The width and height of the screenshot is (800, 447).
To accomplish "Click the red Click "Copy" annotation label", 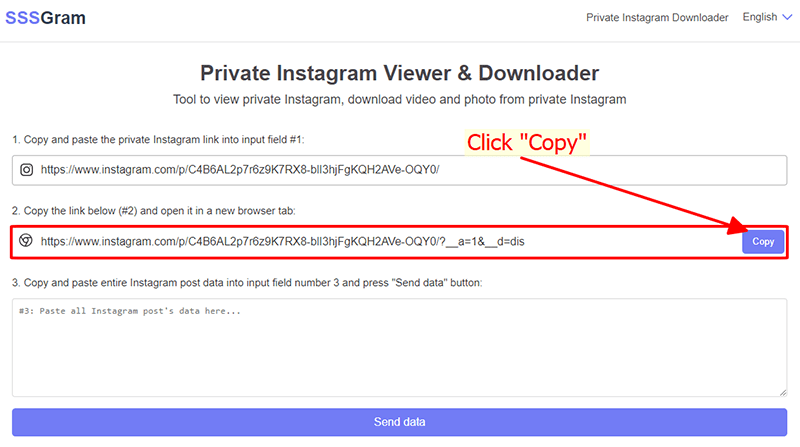I will (x=527, y=142).
